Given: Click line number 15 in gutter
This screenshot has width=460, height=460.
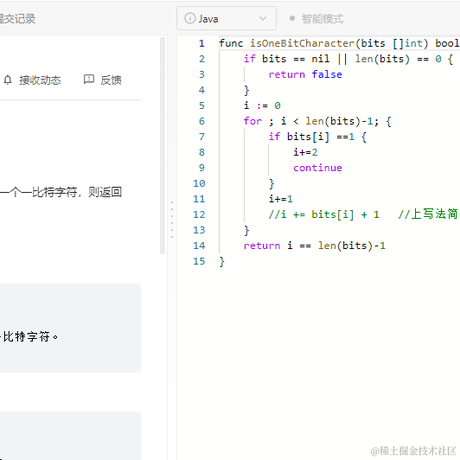Looking at the screenshot, I should coord(199,261).
